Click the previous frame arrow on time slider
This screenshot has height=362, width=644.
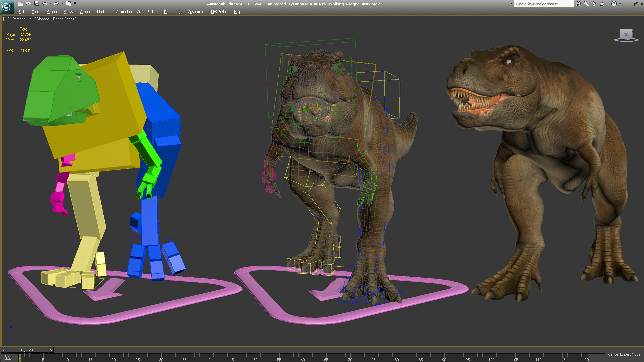tap(4, 350)
